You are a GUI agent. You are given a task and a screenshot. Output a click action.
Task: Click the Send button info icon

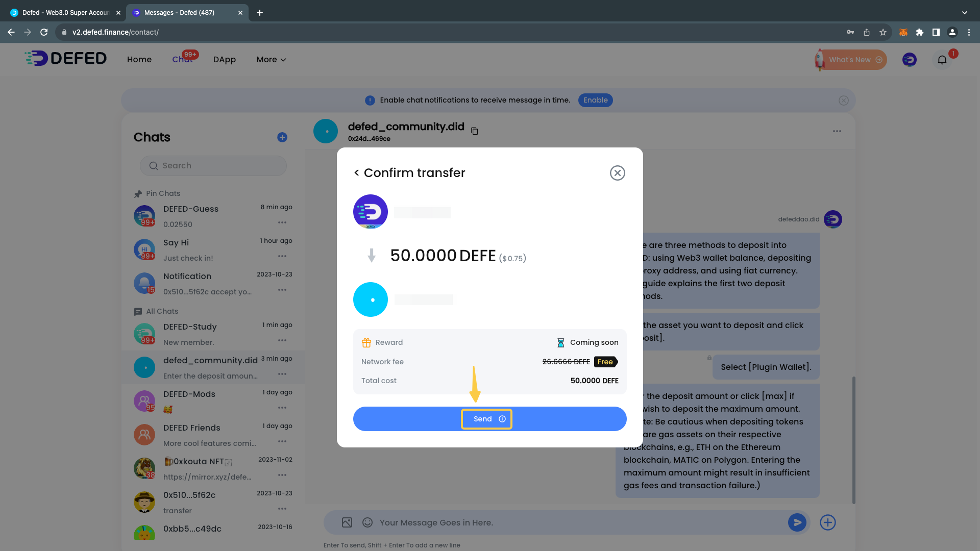[502, 419]
